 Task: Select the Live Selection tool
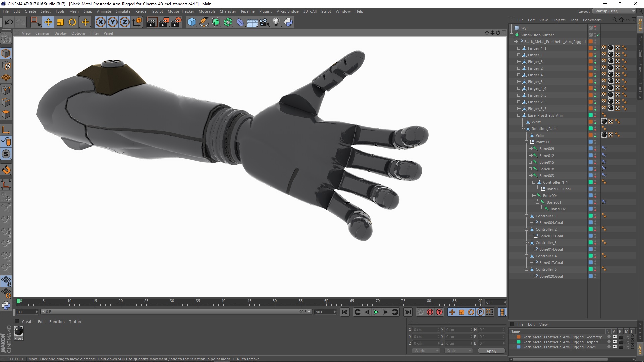pos(36,22)
